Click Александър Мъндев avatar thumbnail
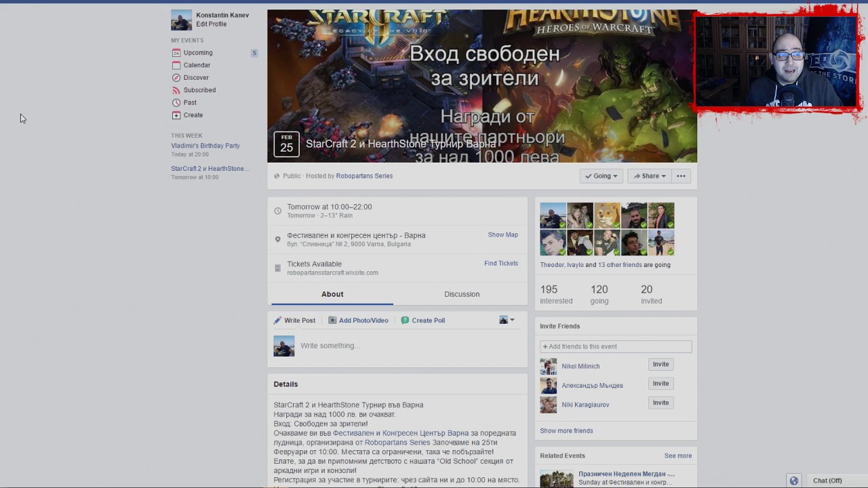The height and width of the screenshot is (488, 868). [548, 386]
